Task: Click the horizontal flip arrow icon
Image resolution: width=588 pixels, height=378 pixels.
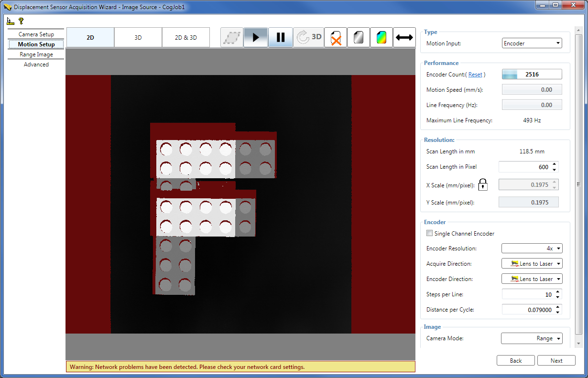Action: [x=404, y=37]
